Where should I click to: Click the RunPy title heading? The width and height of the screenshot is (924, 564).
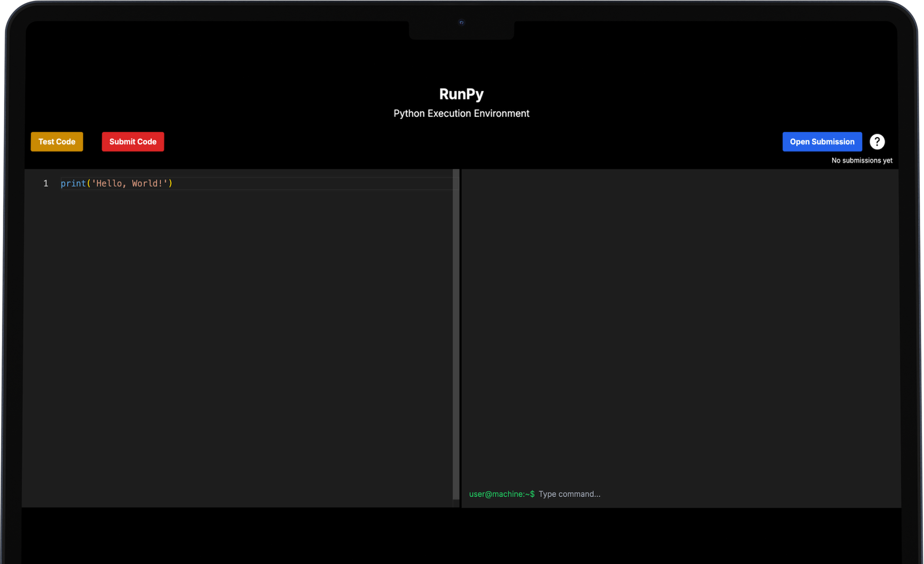tap(461, 94)
